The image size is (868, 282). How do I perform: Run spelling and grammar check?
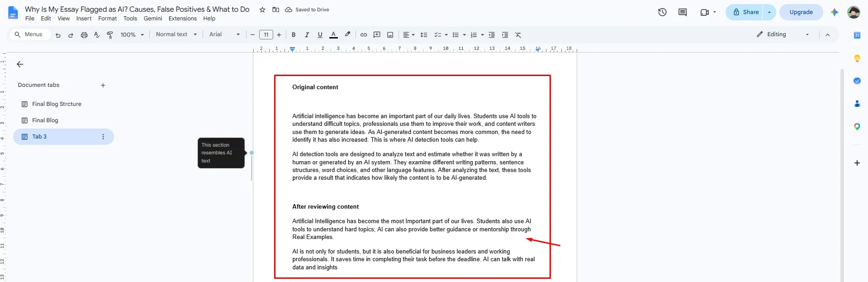click(97, 35)
